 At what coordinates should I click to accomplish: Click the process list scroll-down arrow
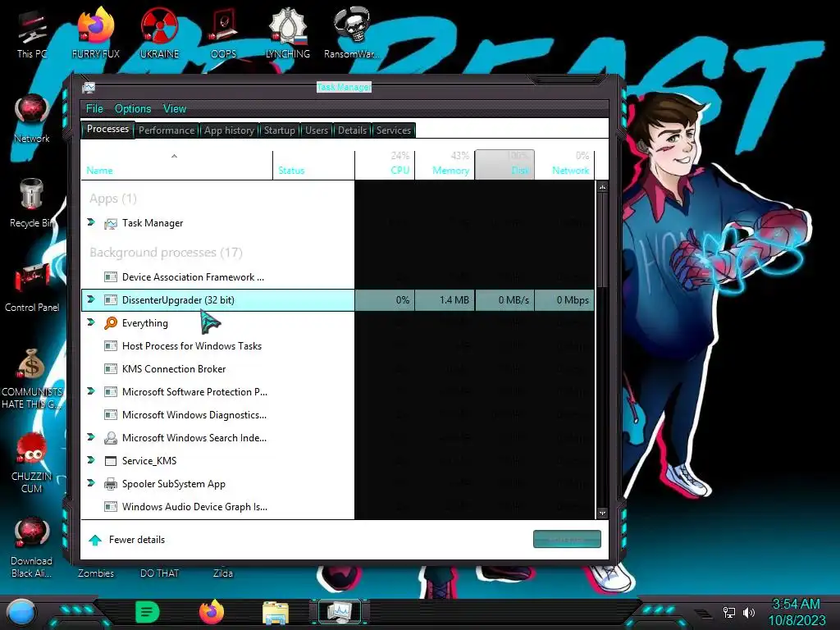click(603, 514)
